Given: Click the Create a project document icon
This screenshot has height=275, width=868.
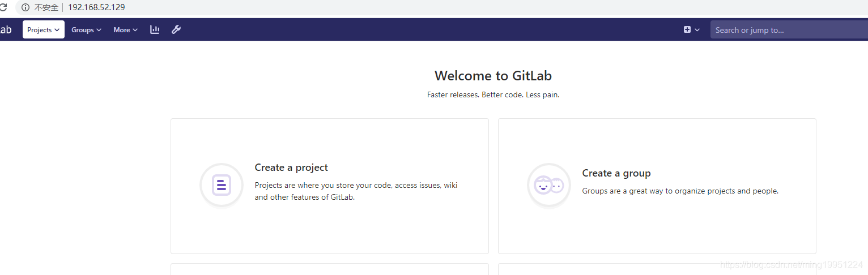Looking at the screenshot, I should pyautogui.click(x=222, y=185).
